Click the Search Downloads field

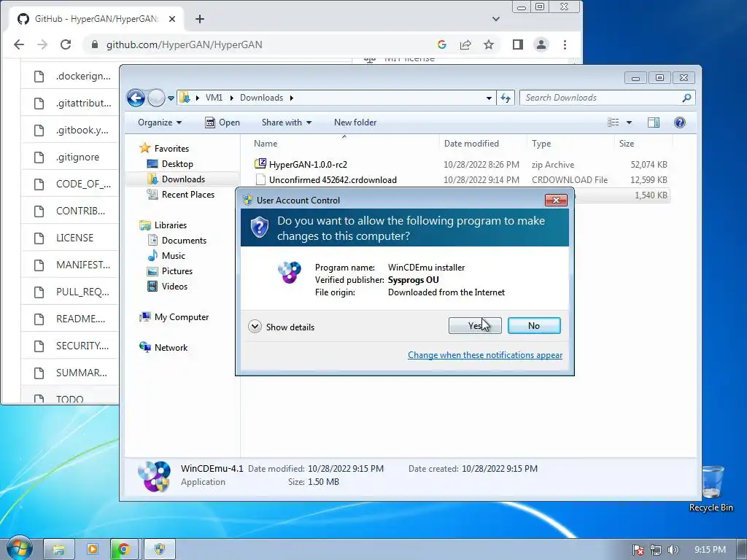(x=600, y=98)
